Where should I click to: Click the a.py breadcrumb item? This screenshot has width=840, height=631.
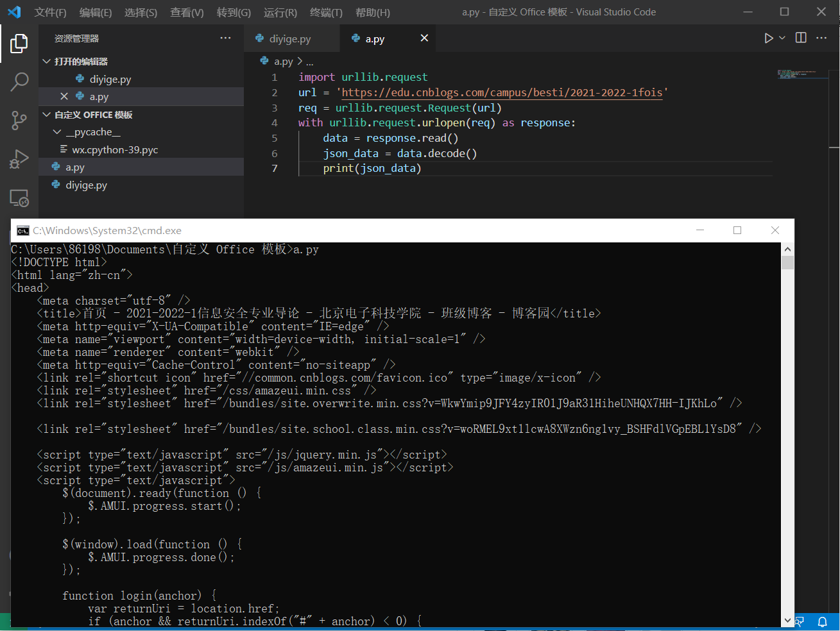click(x=283, y=62)
